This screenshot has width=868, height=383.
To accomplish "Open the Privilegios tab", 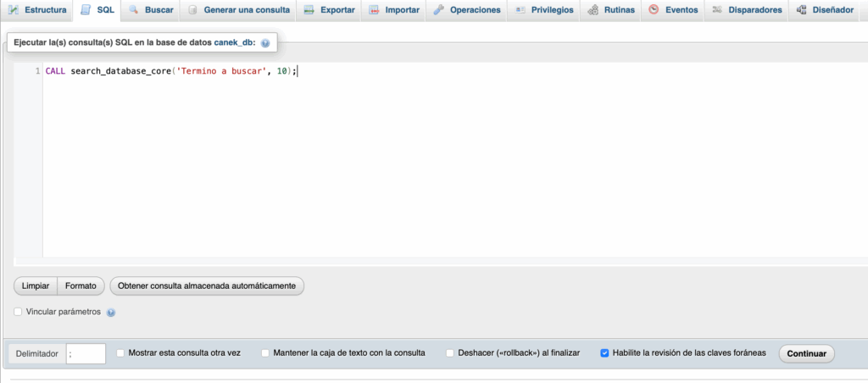I will [x=544, y=10].
